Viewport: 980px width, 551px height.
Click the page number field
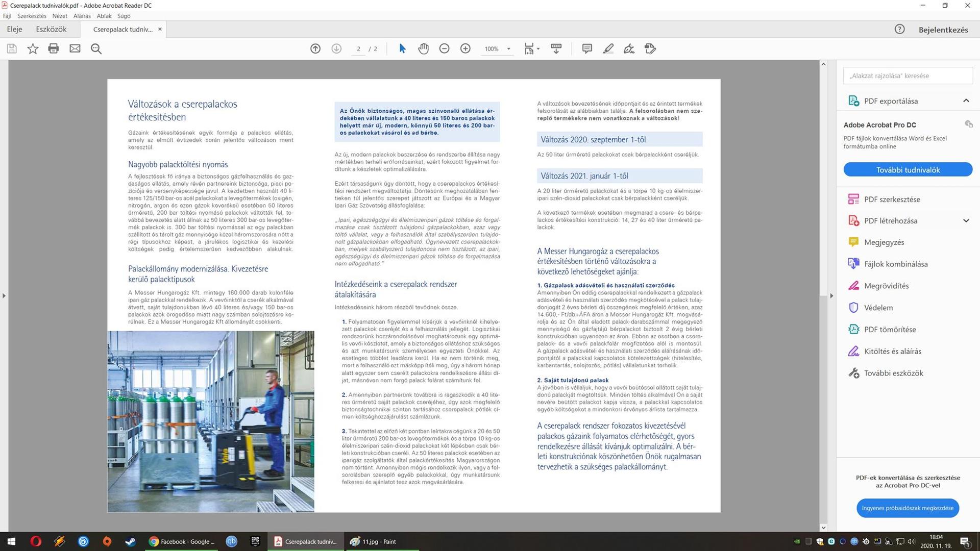[358, 49]
